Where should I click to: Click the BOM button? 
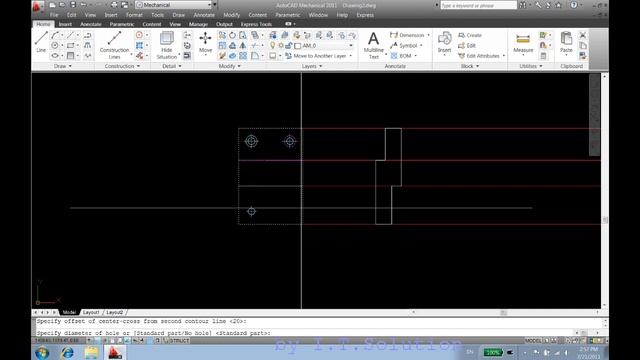click(401, 56)
